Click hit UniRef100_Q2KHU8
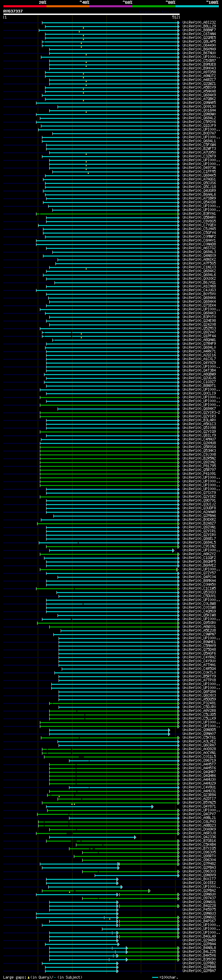This screenshot has height=980, width=222. tap(199, 443)
